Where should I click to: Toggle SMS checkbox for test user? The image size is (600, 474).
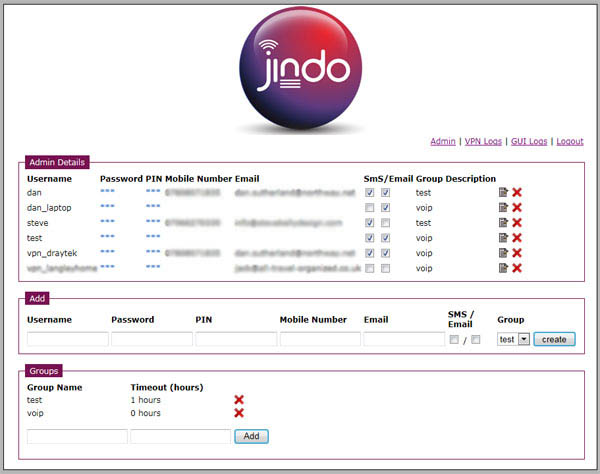click(x=369, y=238)
